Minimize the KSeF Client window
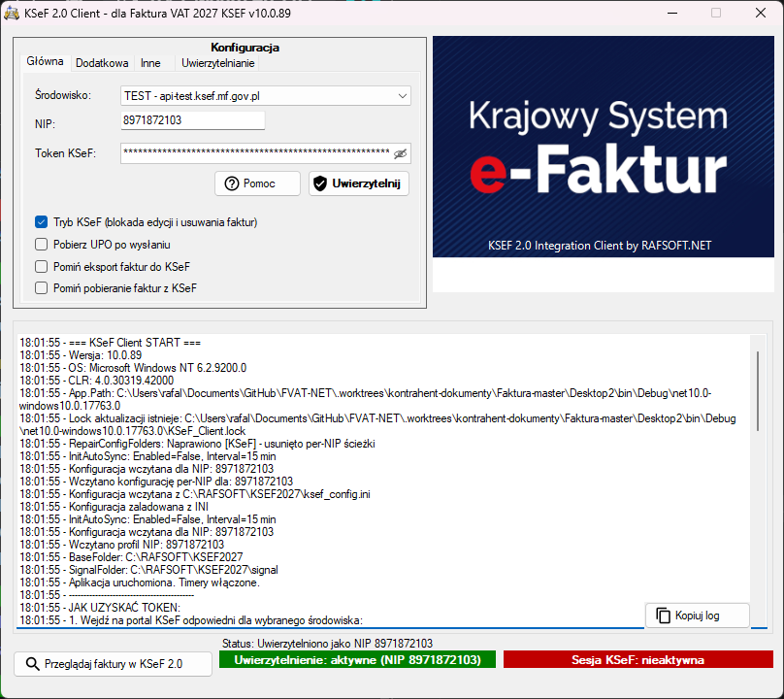The image size is (784, 699). coord(672,13)
